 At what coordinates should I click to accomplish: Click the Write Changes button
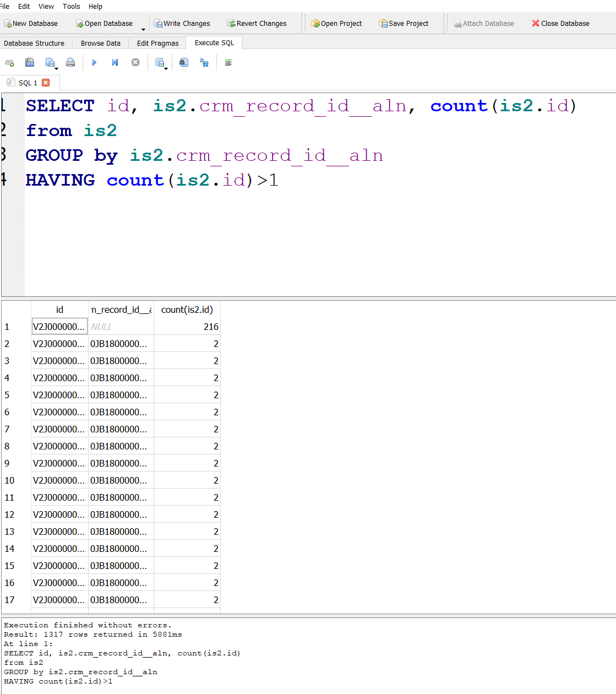pos(182,24)
